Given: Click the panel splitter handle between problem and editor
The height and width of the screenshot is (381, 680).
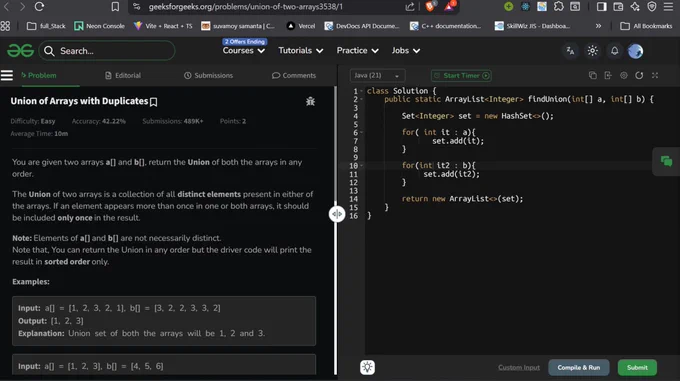Looking at the screenshot, I should (x=337, y=214).
